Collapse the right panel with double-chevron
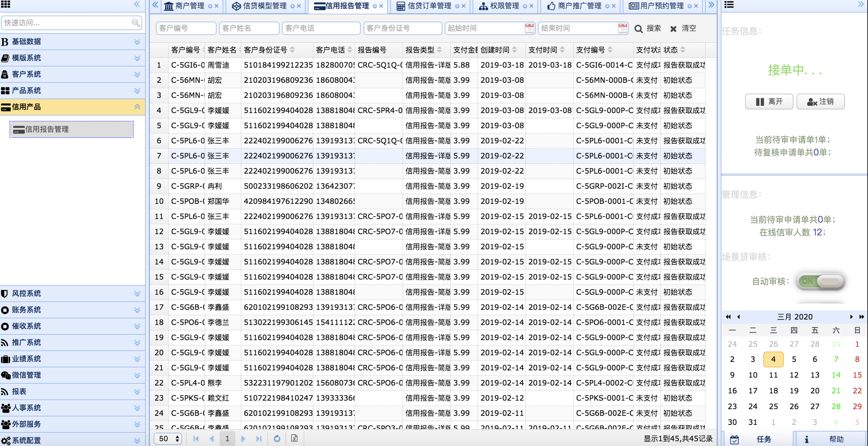The width and height of the screenshot is (868, 446). point(861,4)
